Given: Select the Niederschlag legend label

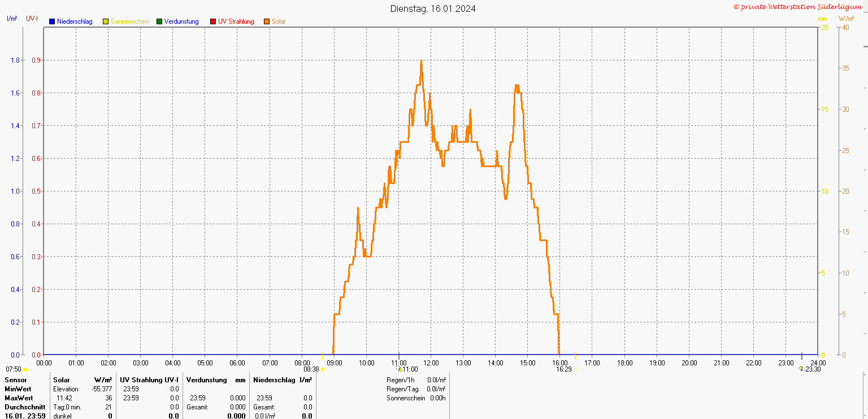Looking at the screenshot, I should 75,21.
